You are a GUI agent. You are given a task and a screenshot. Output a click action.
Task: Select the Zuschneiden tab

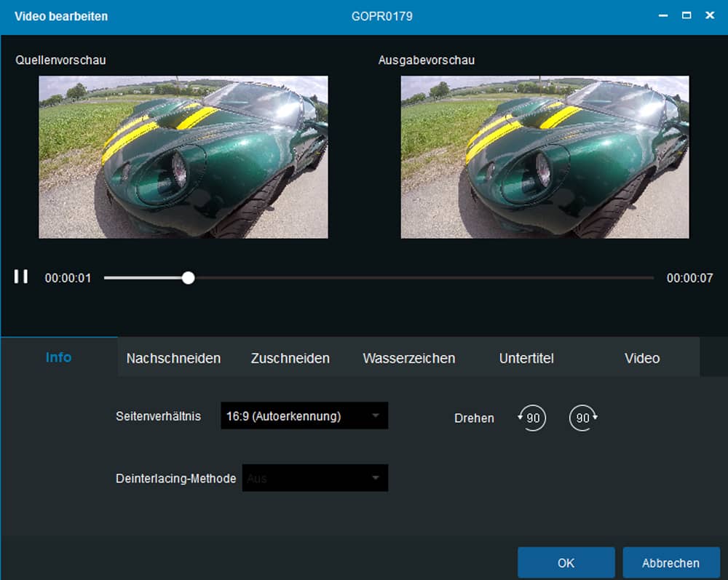coord(290,358)
